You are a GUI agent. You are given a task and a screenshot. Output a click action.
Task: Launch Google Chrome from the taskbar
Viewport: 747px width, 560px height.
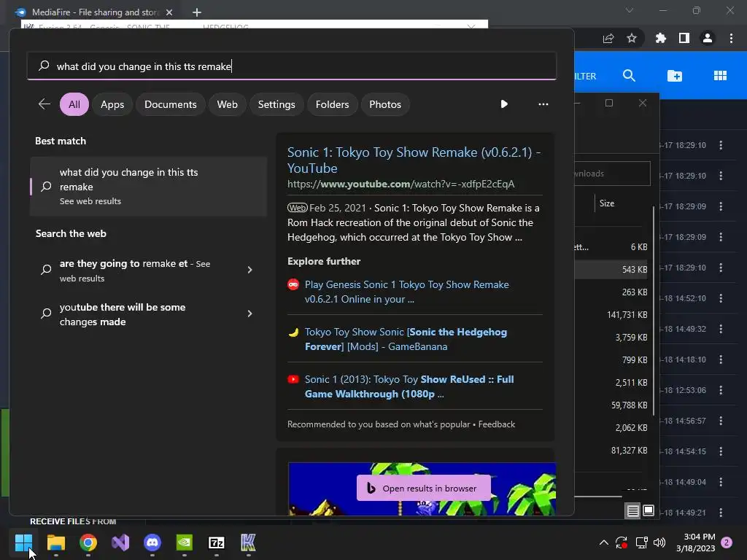point(88,542)
